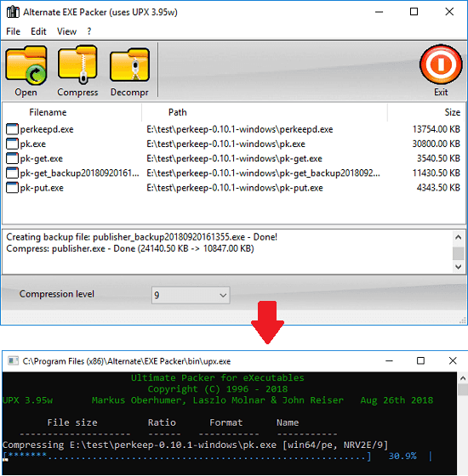Open the View menu

click(67, 31)
